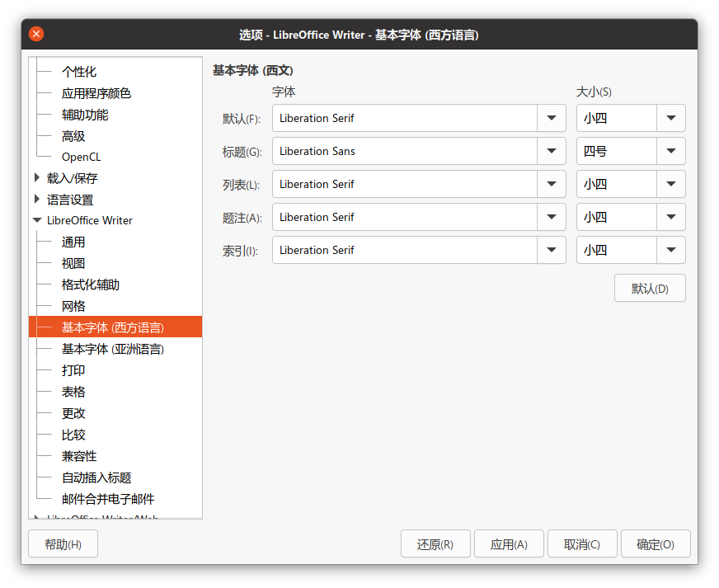The image size is (719, 588).
Task: Open the 默认 size dropdown arrow
Action: pyautogui.click(x=671, y=118)
